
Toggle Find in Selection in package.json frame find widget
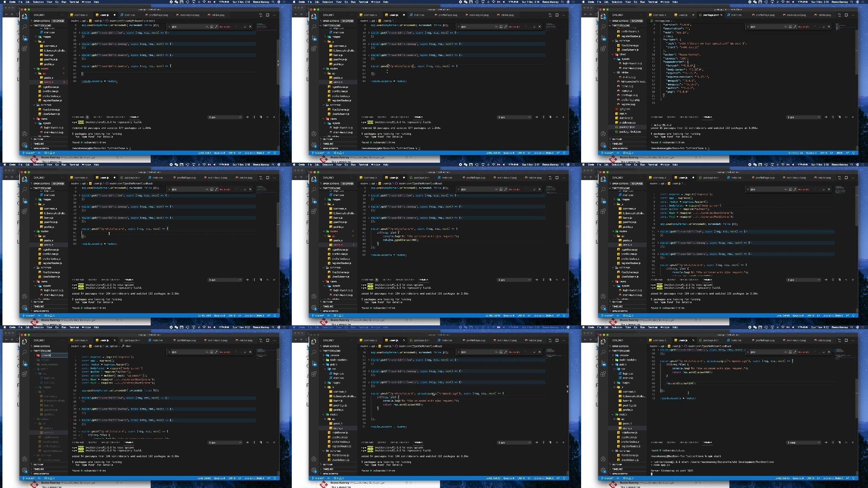(824, 27)
